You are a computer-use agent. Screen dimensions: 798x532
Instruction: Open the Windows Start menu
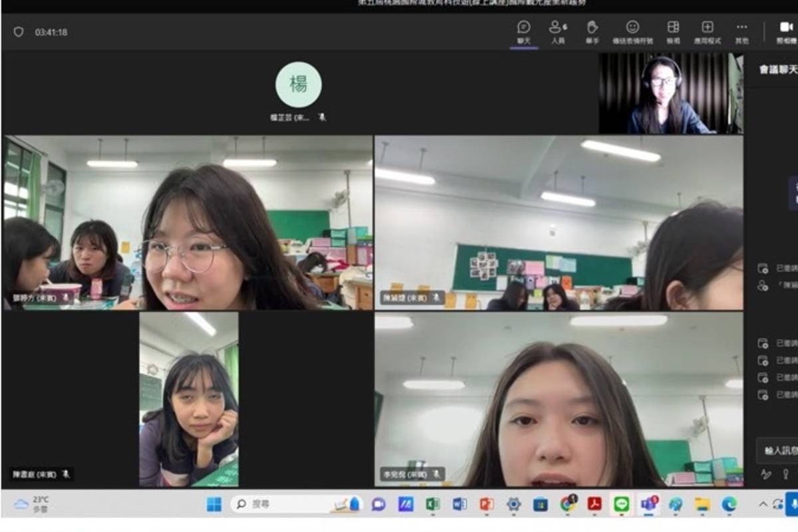click(x=214, y=504)
